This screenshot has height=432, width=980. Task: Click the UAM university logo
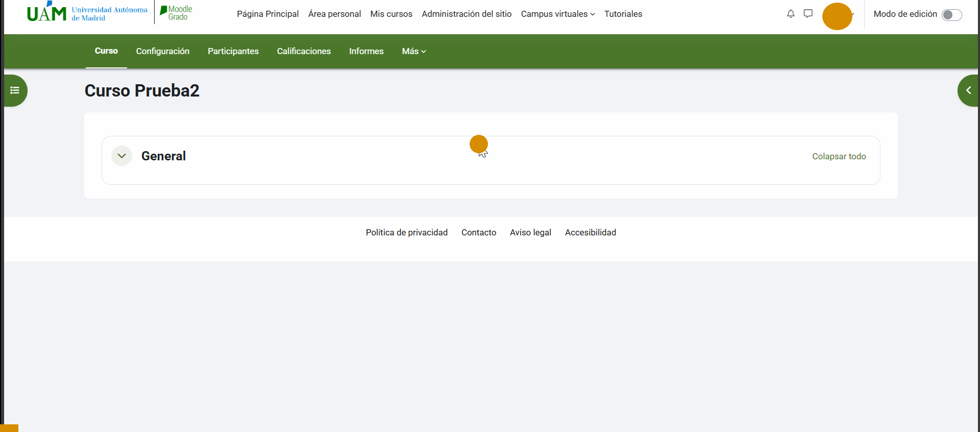point(87,13)
